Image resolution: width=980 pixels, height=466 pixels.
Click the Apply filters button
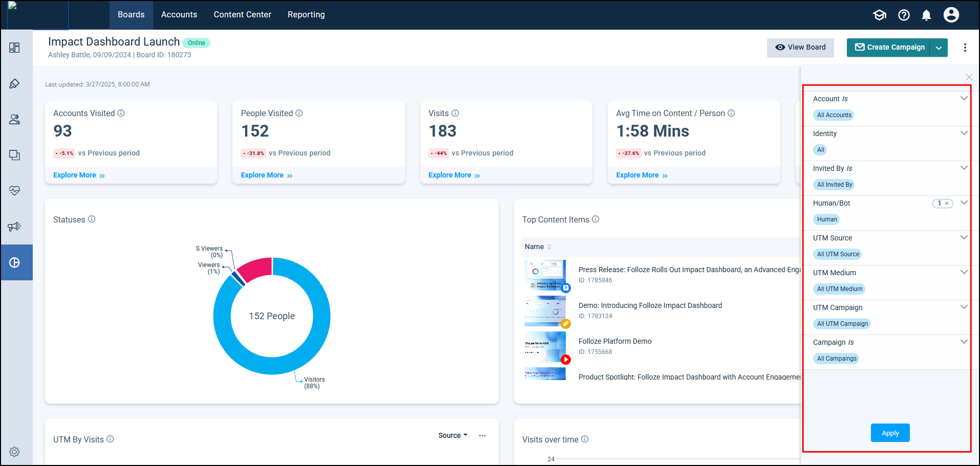pos(890,433)
